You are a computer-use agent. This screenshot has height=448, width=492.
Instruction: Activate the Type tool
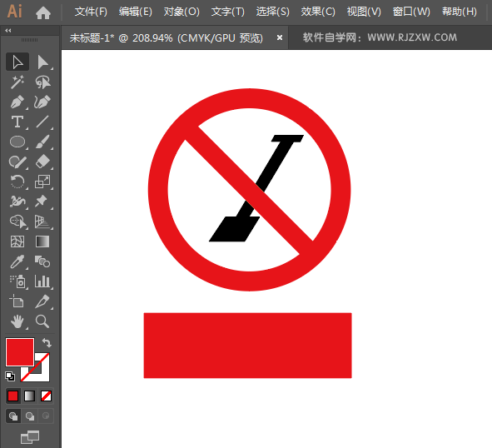[17, 122]
